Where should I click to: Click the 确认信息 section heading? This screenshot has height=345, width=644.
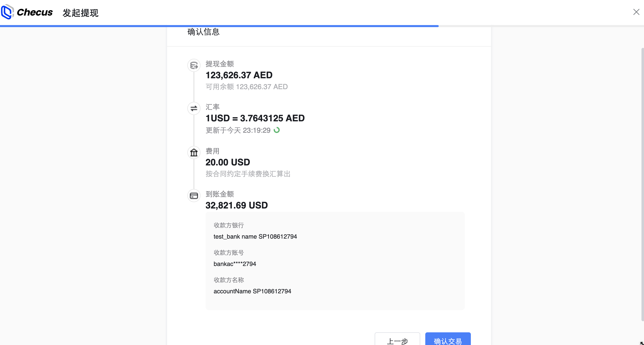tap(204, 32)
